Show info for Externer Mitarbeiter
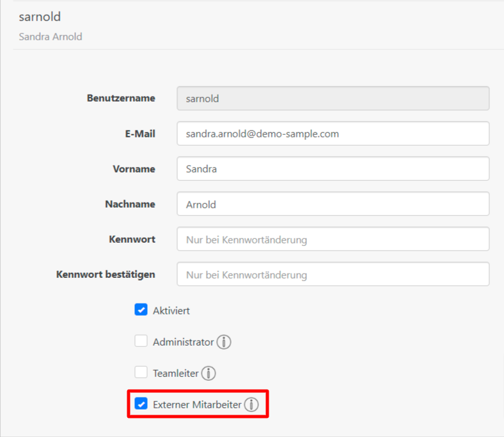Screen dimensions: 504x437 click(251, 404)
